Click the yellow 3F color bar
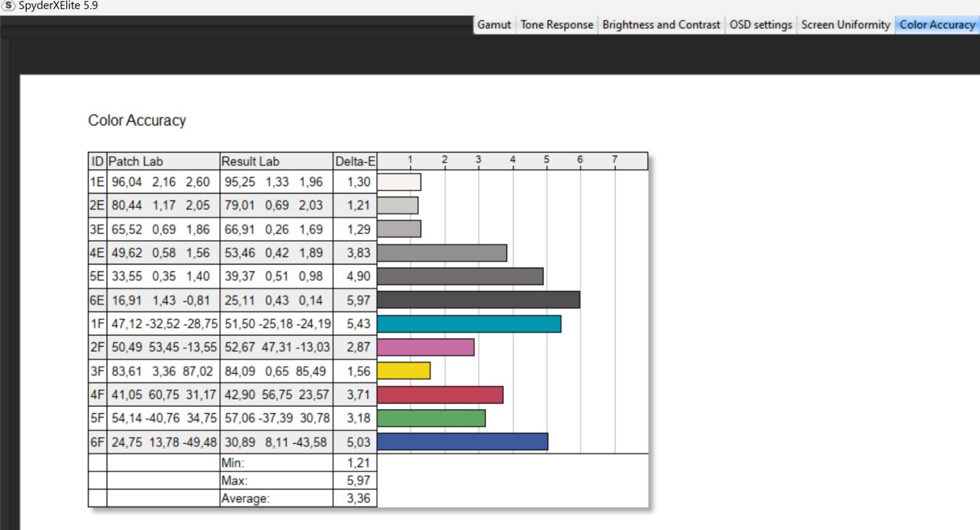 click(404, 371)
